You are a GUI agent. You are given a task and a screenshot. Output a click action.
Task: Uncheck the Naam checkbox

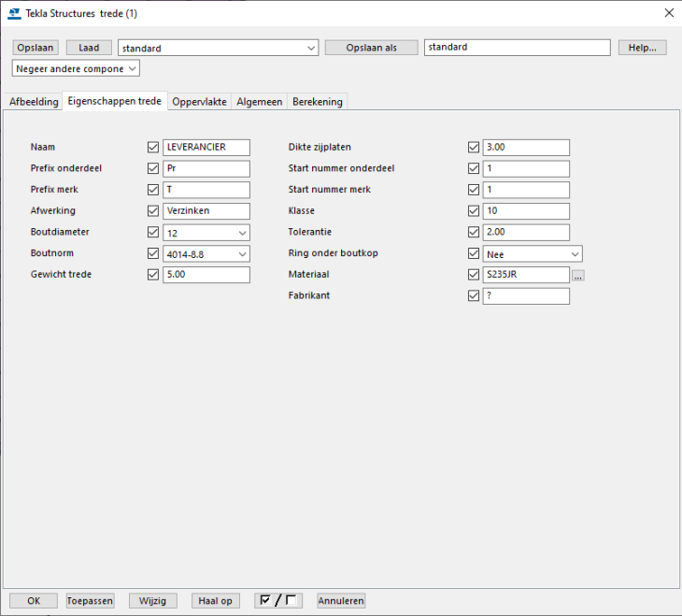click(153, 147)
